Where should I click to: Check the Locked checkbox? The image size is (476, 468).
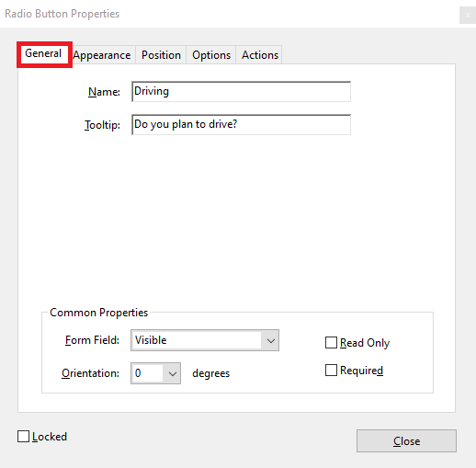click(x=24, y=437)
